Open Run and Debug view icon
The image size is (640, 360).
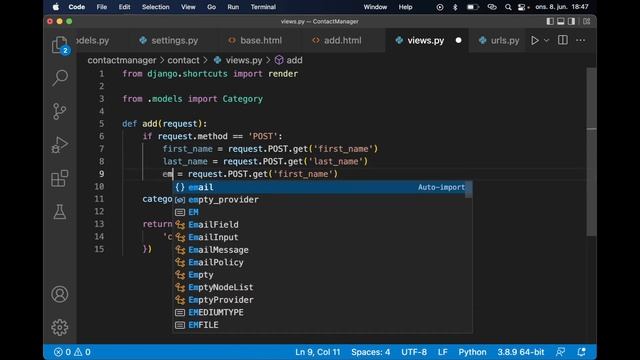point(60,144)
